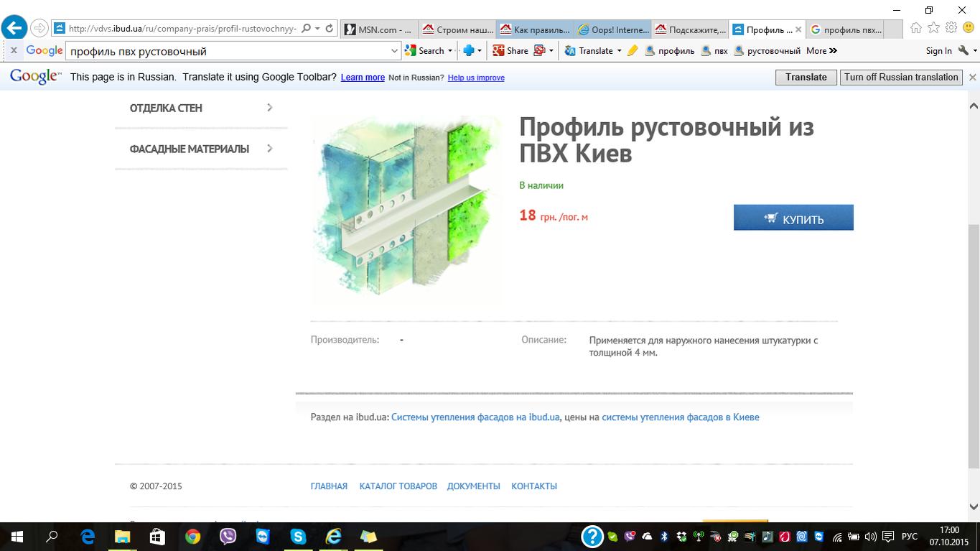Expand ОТДЕЛКА СТЕН sidebar category

pyautogui.click(x=201, y=108)
